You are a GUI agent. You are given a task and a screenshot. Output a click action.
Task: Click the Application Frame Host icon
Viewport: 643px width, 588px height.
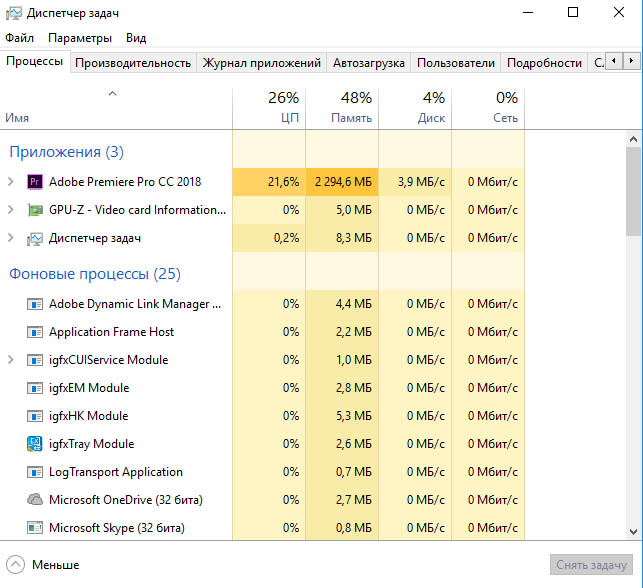(x=35, y=332)
